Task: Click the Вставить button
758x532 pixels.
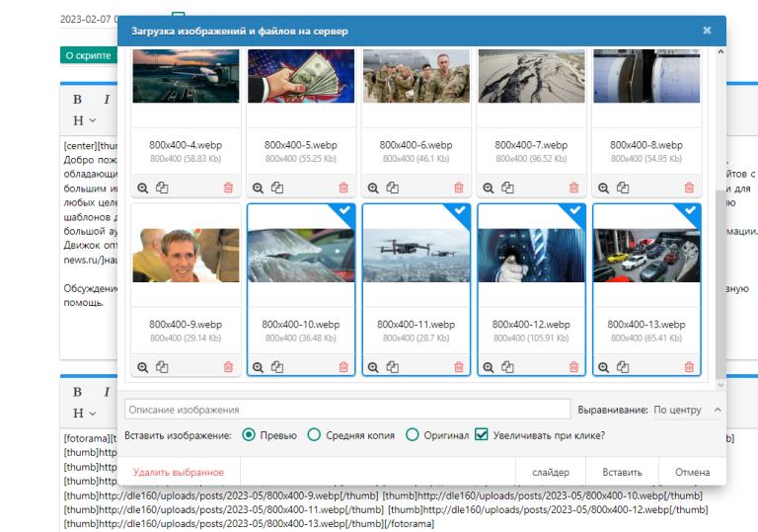Action: [x=622, y=472]
